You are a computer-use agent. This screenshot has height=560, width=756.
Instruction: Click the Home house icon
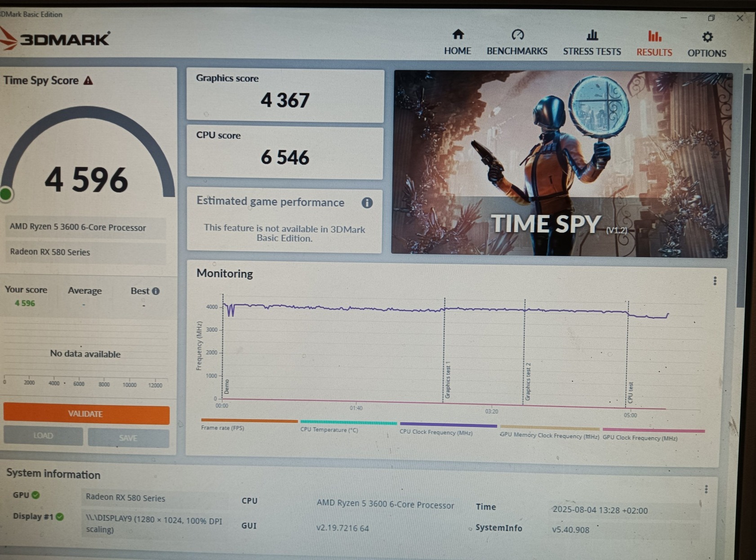coord(458,35)
